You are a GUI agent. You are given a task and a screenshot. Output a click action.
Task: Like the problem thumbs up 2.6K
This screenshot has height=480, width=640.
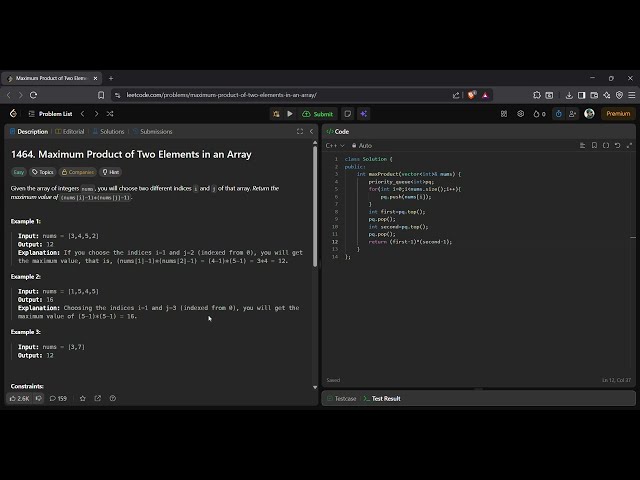coord(19,398)
